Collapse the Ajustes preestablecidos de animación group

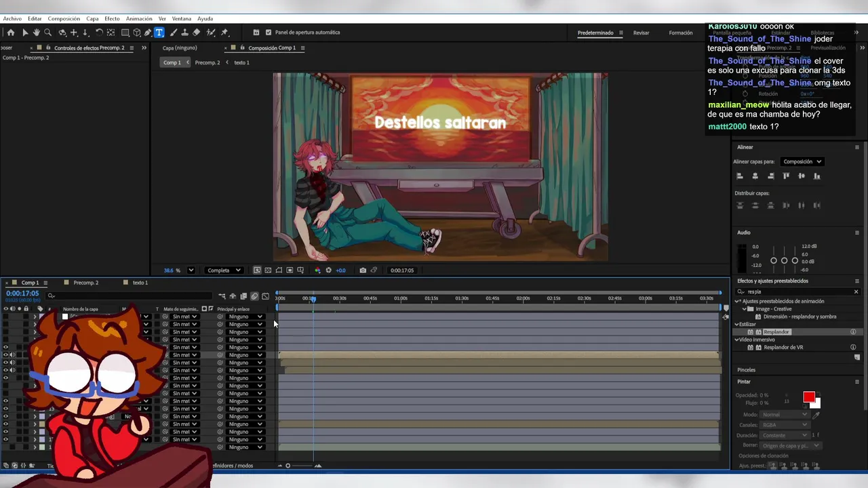point(738,302)
